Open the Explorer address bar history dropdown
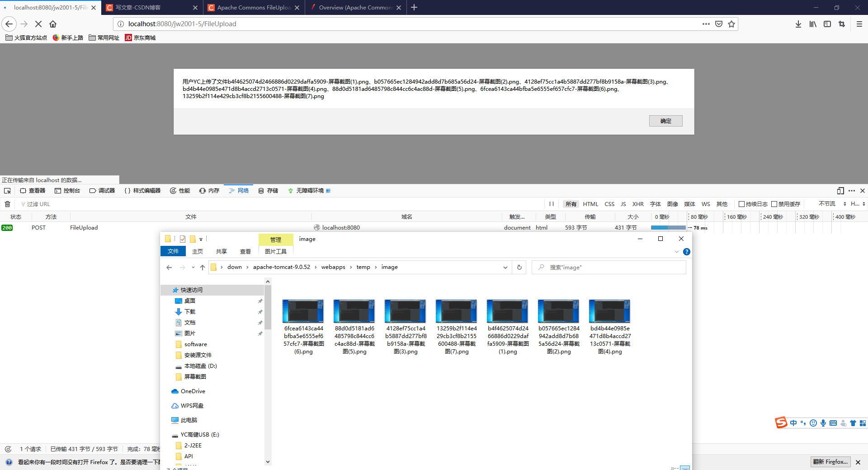Image resolution: width=868 pixels, height=470 pixels. pyautogui.click(x=505, y=267)
